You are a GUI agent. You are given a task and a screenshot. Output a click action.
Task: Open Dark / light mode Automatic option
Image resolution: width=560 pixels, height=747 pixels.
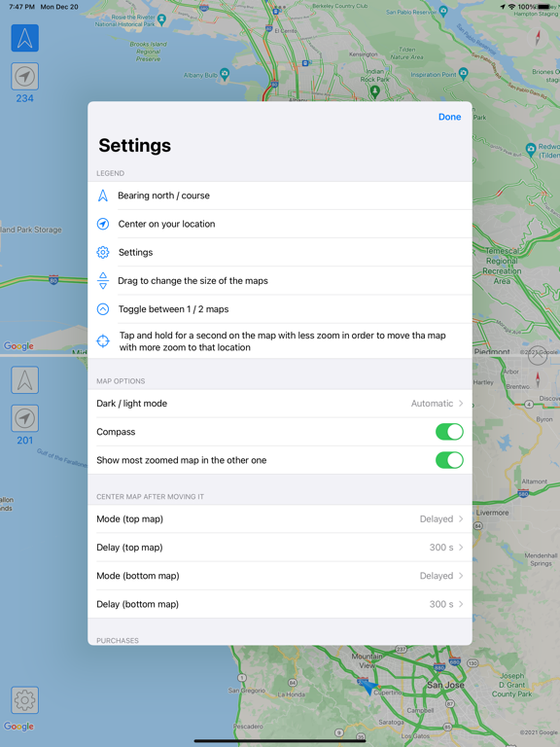pyautogui.click(x=280, y=404)
